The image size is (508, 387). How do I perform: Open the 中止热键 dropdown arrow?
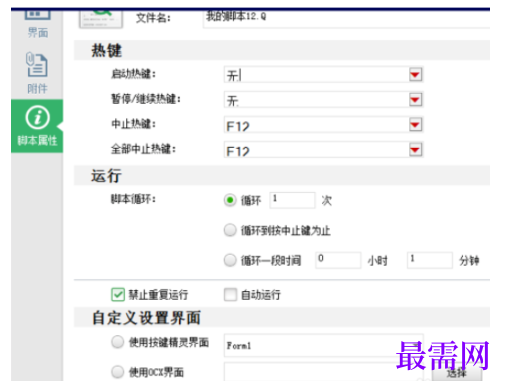415,125
